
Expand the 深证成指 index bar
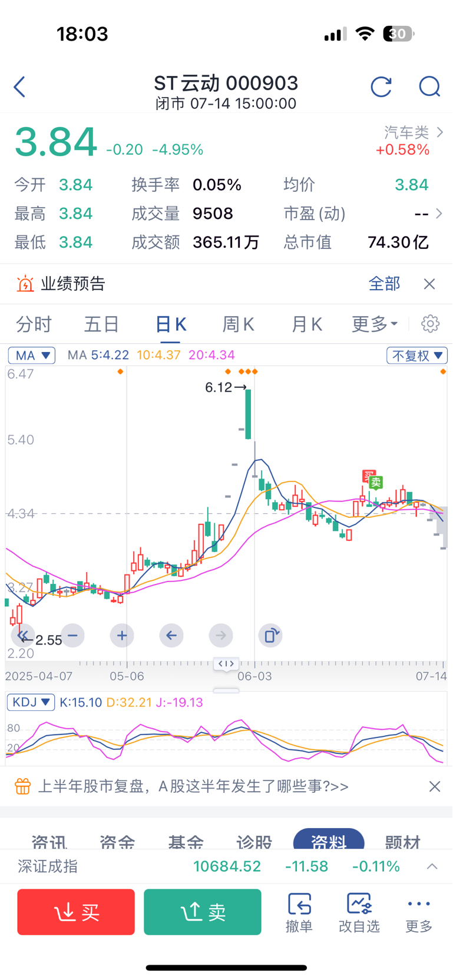click(x=432, y=866)
